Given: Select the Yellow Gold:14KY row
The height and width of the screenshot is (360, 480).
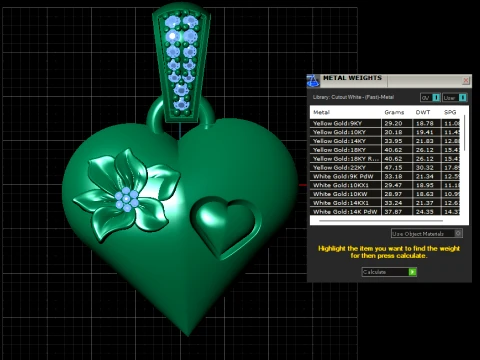Looking at the screenshot, I should [x=385, y=141].
